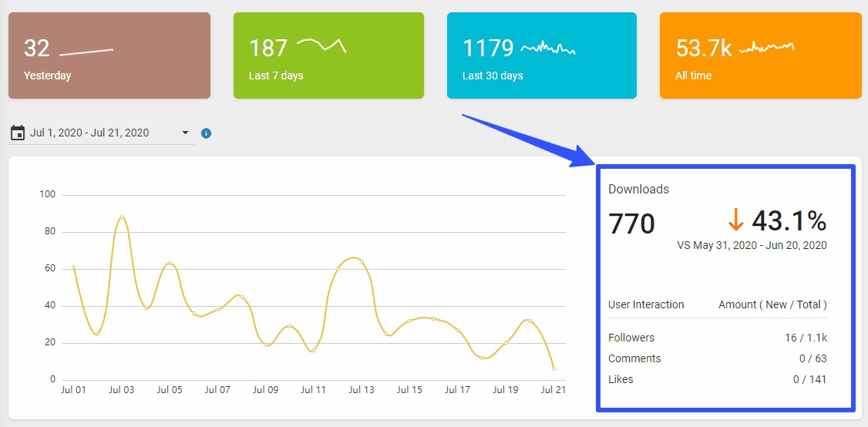Image resolution: width=868 pixels, height=427 pixels.
Task: Click the Comments row label
Action: pyautogui.click(x=634, y=358)
